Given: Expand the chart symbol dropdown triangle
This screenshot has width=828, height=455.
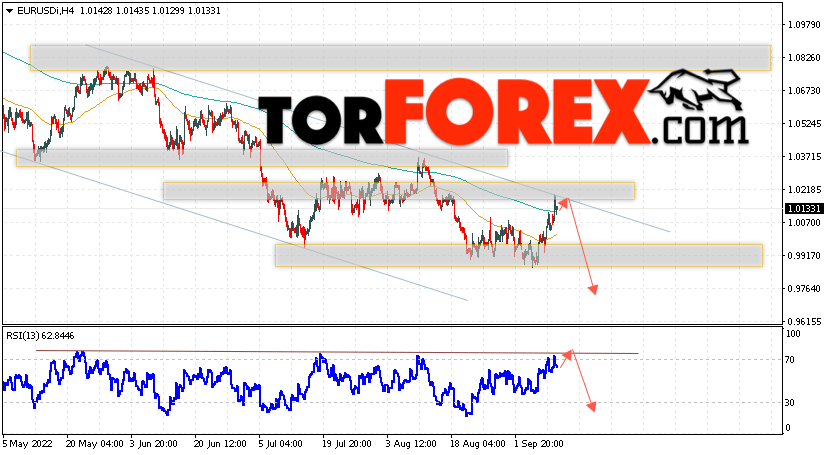Looking at the screenshot, I should pos(10,11).
